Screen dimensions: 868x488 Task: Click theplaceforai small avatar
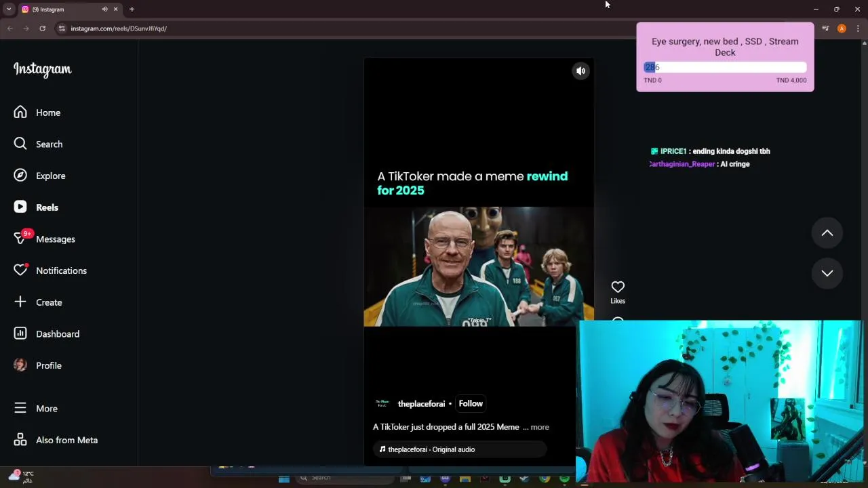point(382,403)
